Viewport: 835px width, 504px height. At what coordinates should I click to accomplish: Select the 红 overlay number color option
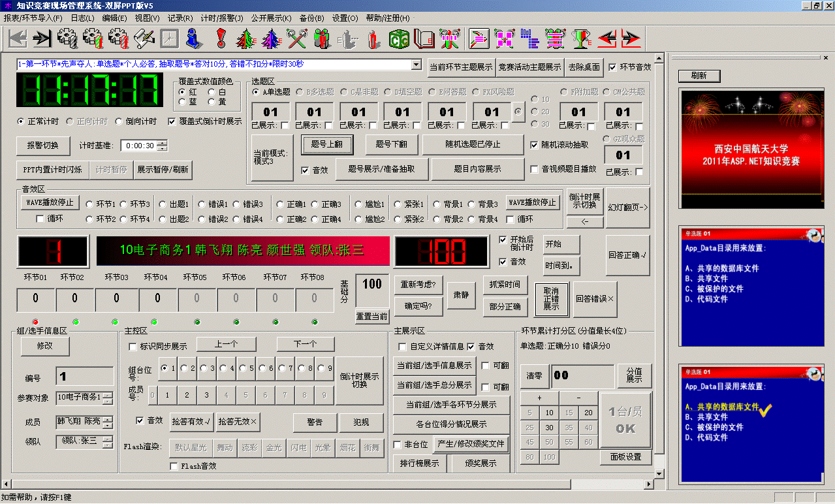182,93
